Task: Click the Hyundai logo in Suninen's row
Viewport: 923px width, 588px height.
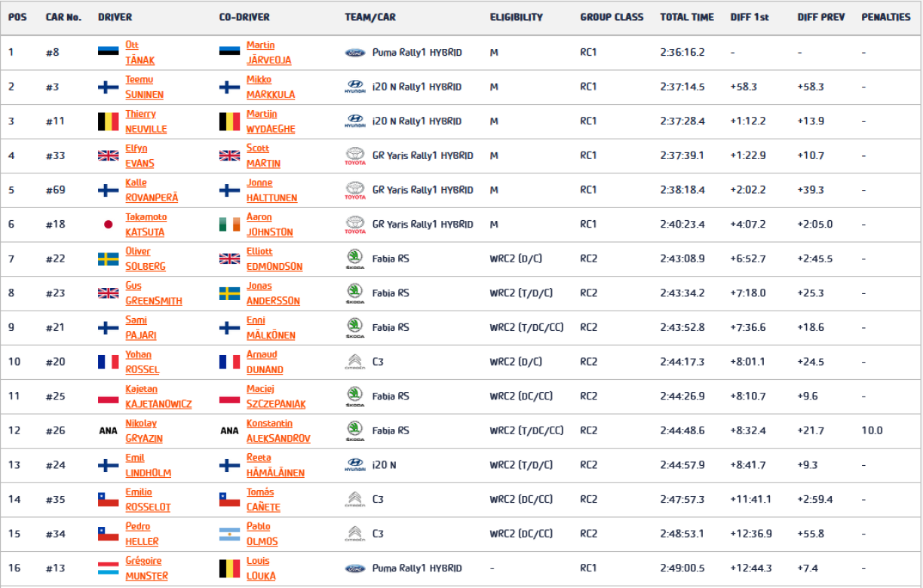Action: click(354, 87)
